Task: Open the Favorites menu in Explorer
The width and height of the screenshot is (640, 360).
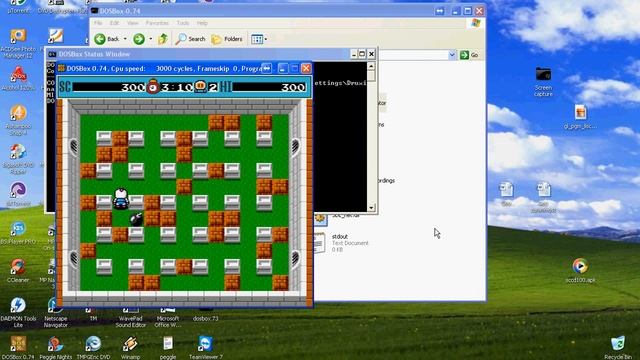Action: 157,23
